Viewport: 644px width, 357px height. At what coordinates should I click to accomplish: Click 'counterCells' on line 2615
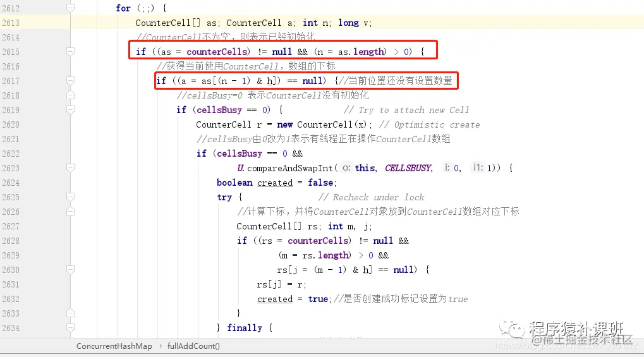pos(217,52)
